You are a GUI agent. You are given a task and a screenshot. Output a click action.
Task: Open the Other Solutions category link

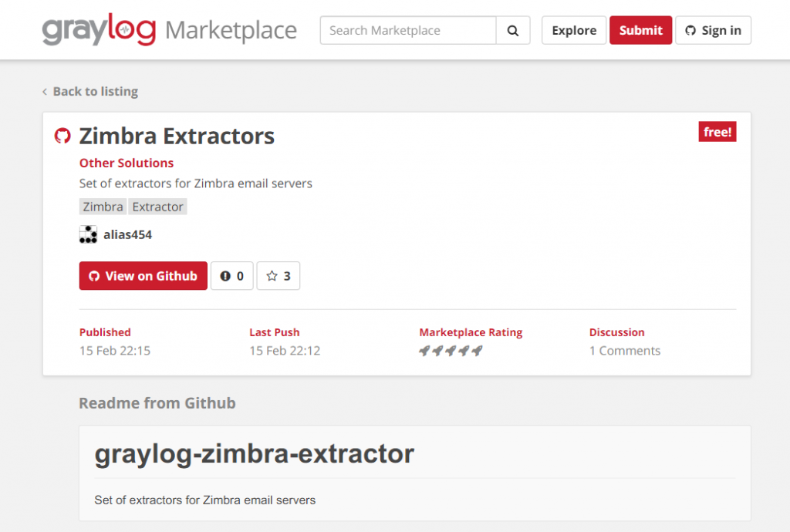[127, 163]
